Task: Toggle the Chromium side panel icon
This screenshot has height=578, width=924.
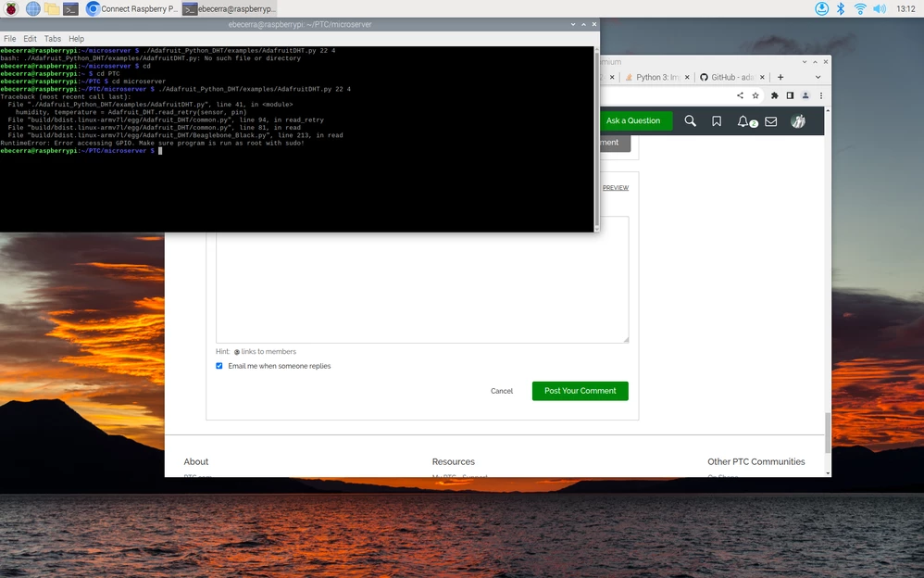Action: coord(791,95)
